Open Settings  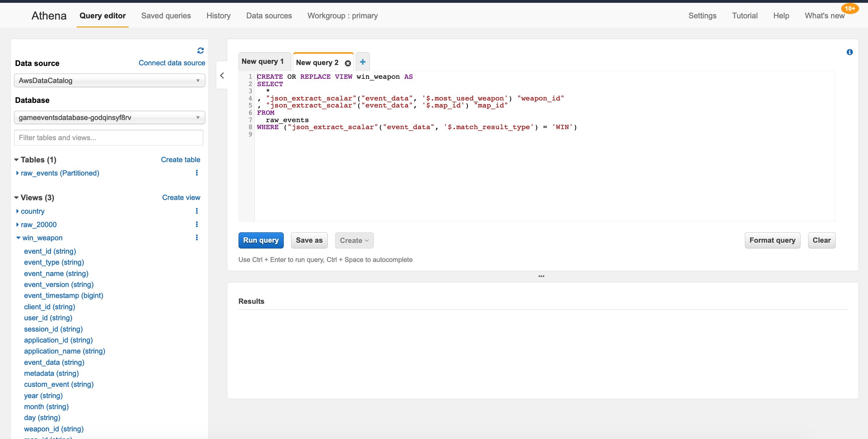[x=702, y=16]
